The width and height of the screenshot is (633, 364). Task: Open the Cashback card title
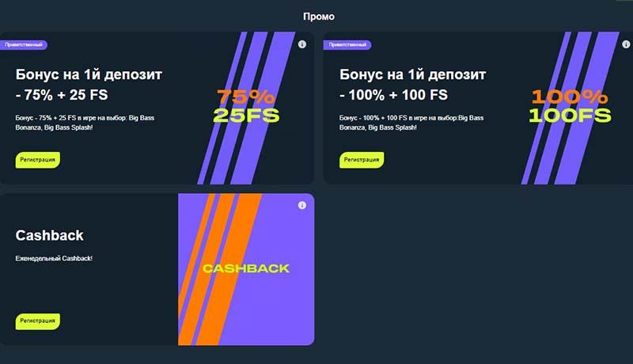point(50,235)
